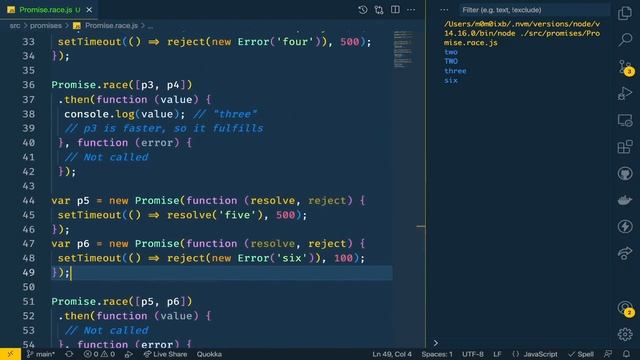Click the node command path output
The width and height of the screenshot is (640, 360).
click(x=522, y=33)
